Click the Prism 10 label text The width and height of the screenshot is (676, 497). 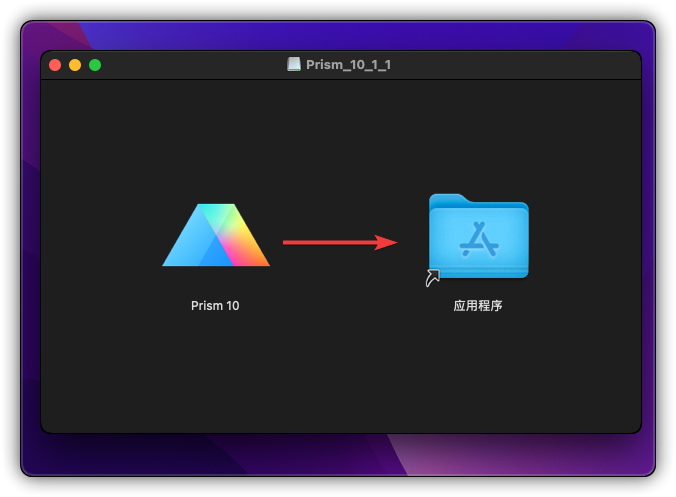(215, 306)
